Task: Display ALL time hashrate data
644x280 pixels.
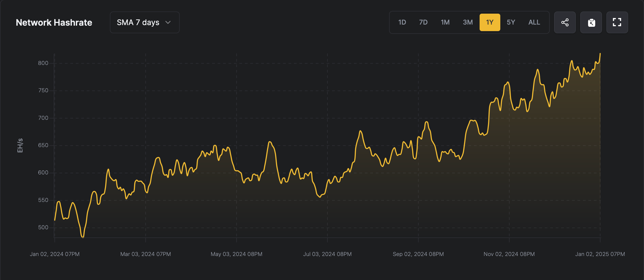Action: point(534,22)
